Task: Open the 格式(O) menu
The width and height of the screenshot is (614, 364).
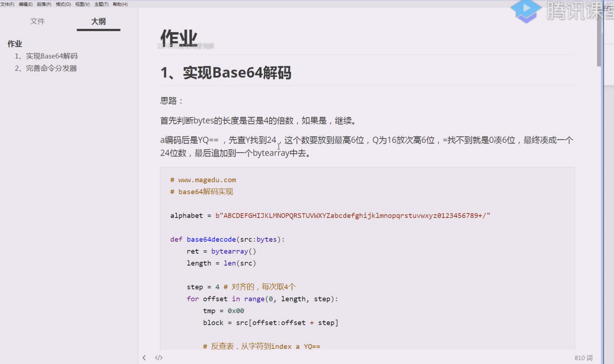Action: tap(63, 4)
